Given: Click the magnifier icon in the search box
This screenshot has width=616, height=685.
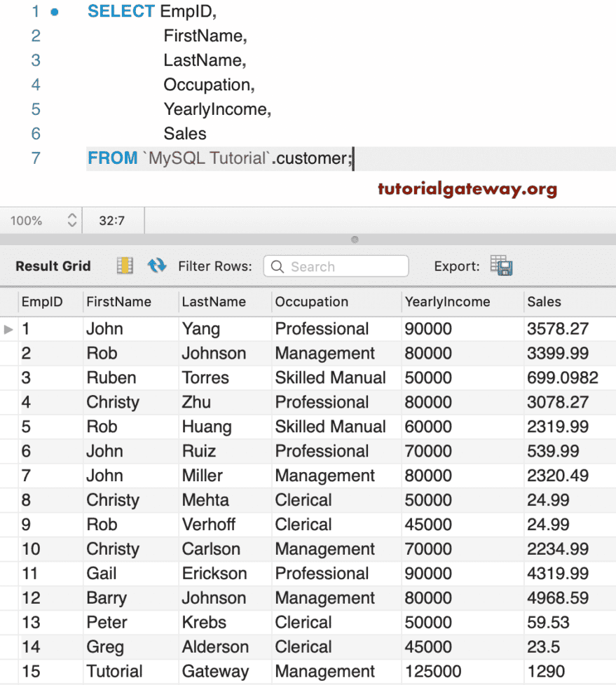Looking at the screenshot, I should pyautogui.click(x=278, y=266).
